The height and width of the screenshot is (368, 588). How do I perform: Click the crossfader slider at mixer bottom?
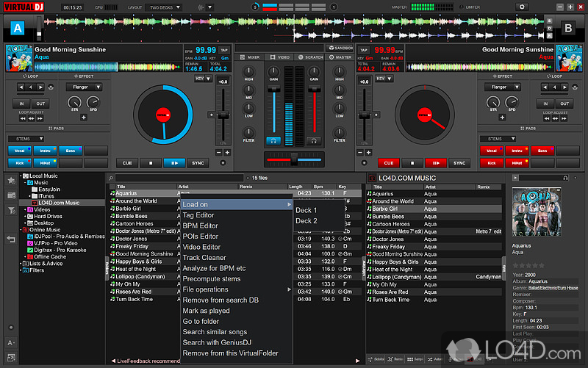coord(294,159)
